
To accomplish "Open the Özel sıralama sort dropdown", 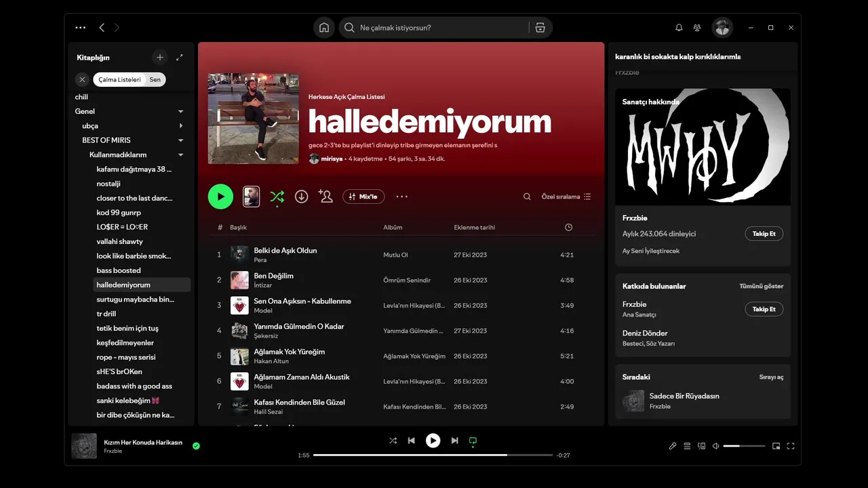I will 566,197.
